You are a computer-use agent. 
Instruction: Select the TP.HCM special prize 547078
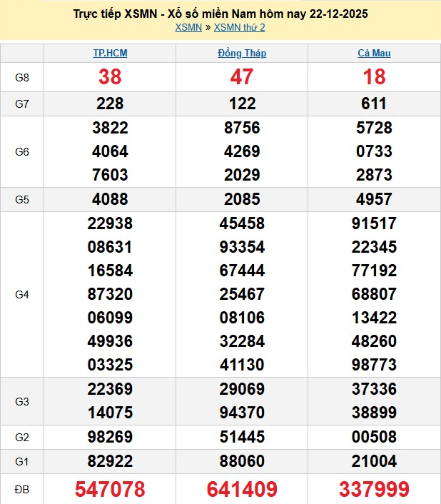pyautogui.click(x=110, y=489)
